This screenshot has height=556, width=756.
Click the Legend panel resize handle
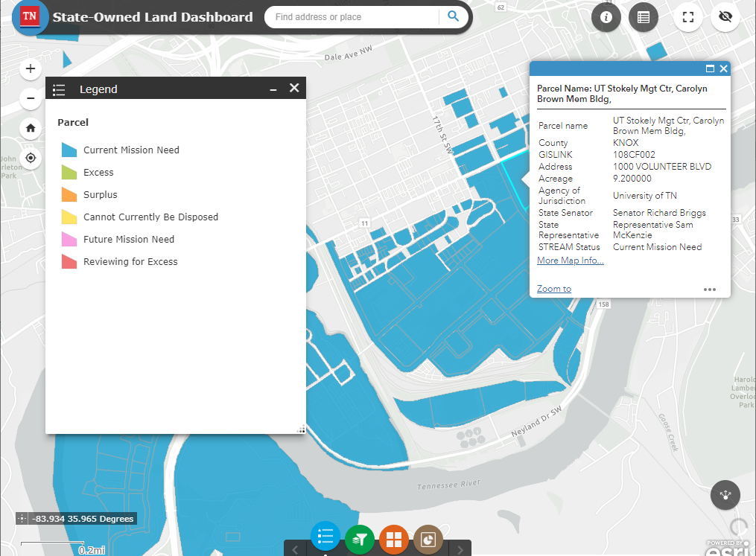click(x=302, y=429)
